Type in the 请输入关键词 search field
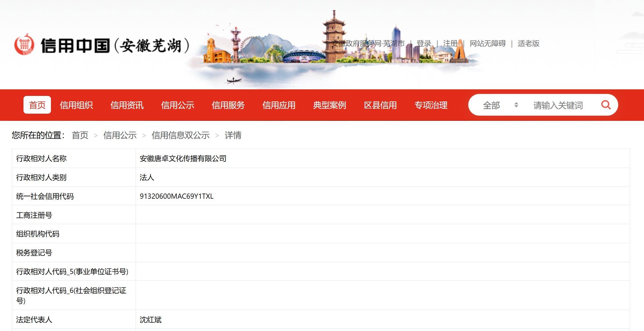 pyautogui.click(x=558, y=105)
